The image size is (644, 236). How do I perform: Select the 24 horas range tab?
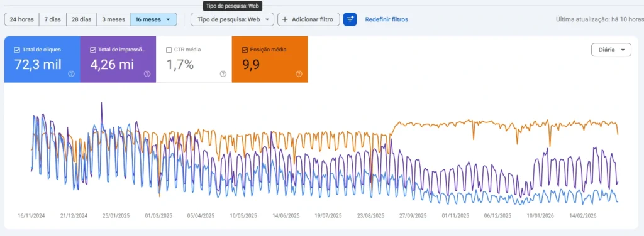[22, 19]
